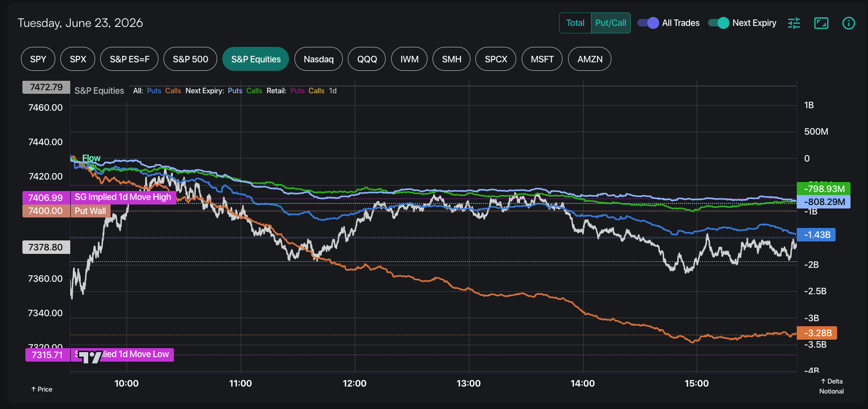868x409 pixels.
Task: Expand chart to fullscreen view
Action: click(x=821, y=23)
